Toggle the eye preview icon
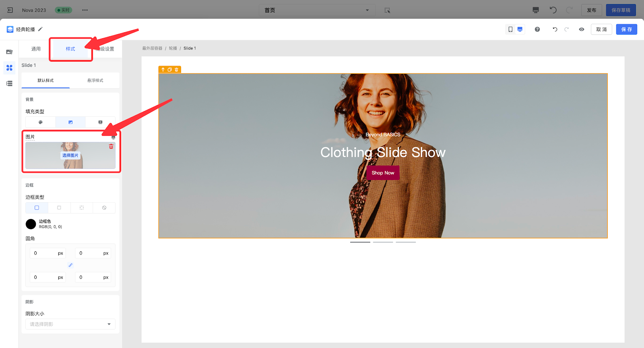Screen dimensions: 644x348 point(581,29)
